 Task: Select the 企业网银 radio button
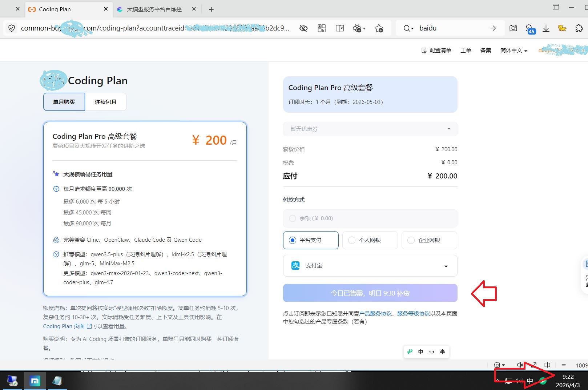pyautogui.click(x=411, y=240)
